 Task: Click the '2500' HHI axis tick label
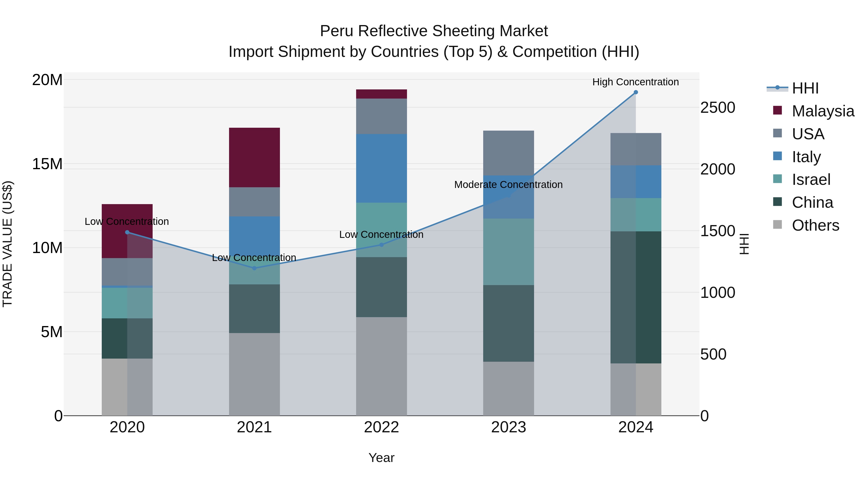718,108
